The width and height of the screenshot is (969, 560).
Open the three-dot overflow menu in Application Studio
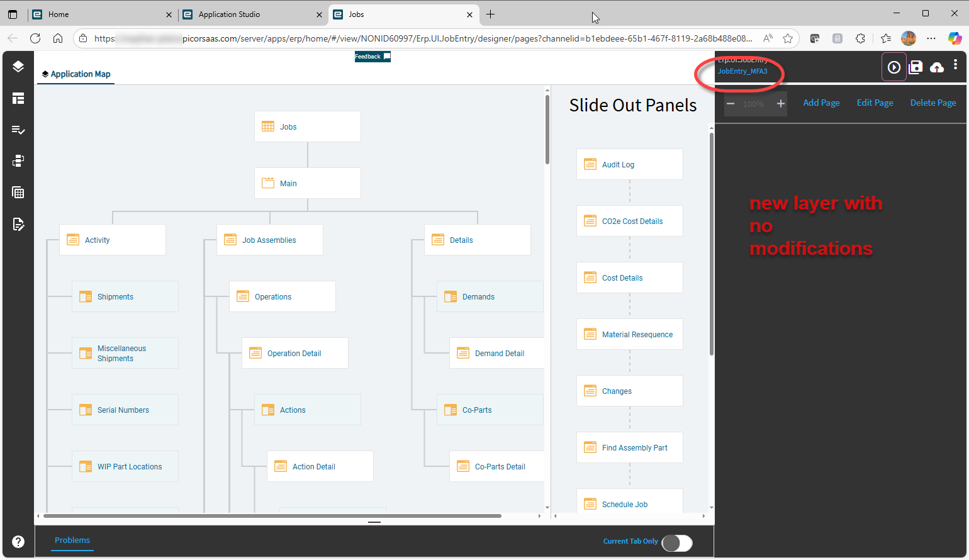click(955, 65)
